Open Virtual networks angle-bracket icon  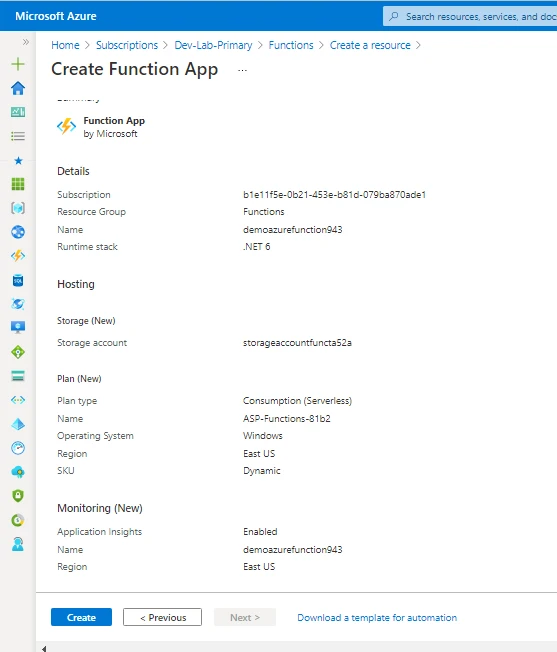click(18, 400)
